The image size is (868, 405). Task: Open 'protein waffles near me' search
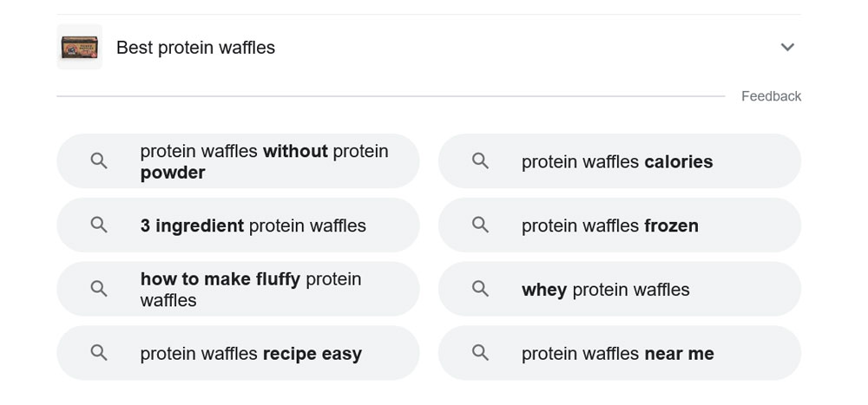(x=620, y=352)
